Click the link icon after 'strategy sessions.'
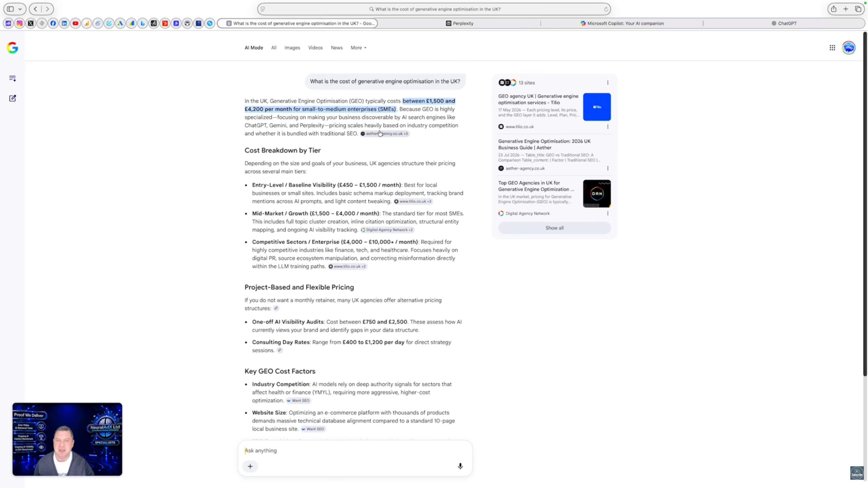868x488 pixels. [x=279, y=350]
